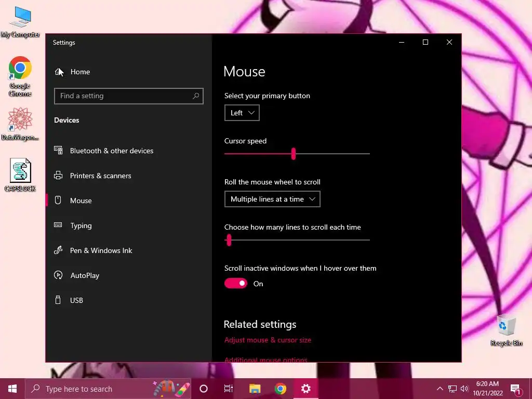Open Google Chrome from the taskbar

click(280, 389)
